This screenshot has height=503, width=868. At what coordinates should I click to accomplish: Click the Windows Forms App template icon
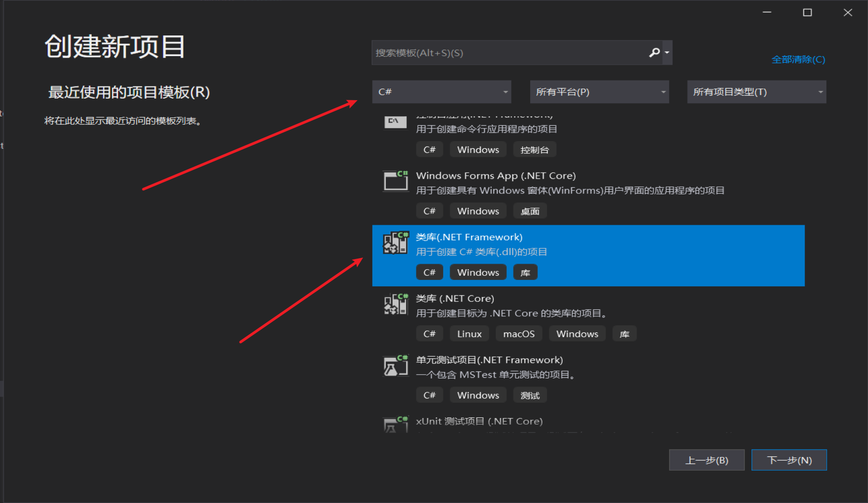click(396, 181)
